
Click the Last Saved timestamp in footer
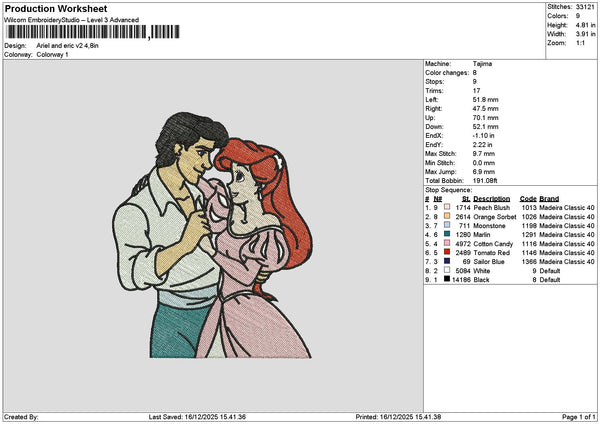click(x=197, y=417)
